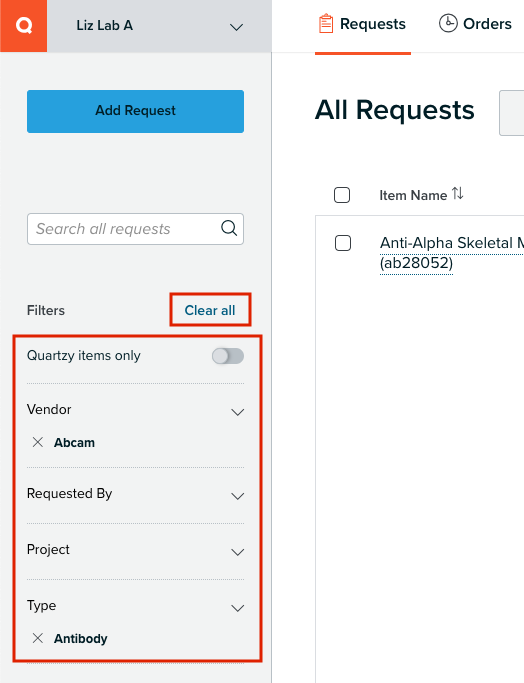Toggle Quartzy items only switch
Image resolution: width=524 pixels, height=683 pixels.
coord(228,356)
